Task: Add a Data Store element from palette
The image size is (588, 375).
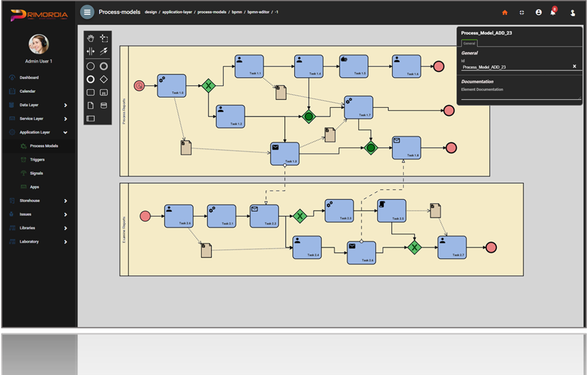Action: 104,105
